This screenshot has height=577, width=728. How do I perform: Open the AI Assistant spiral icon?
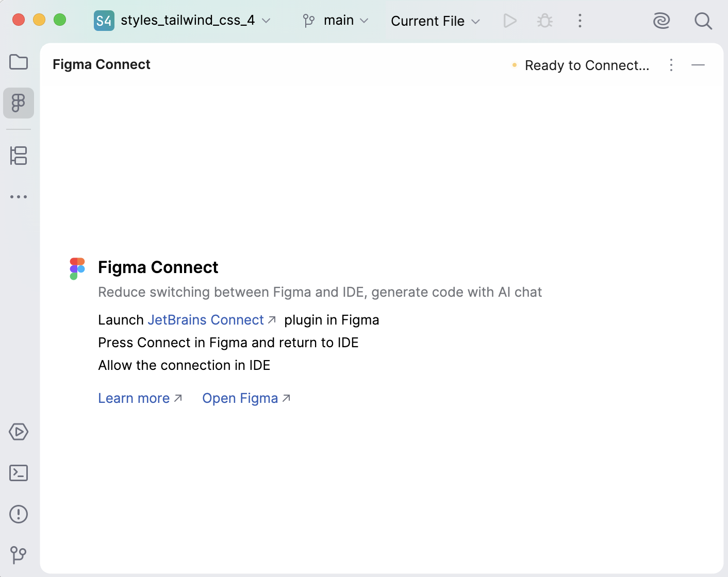661,21
